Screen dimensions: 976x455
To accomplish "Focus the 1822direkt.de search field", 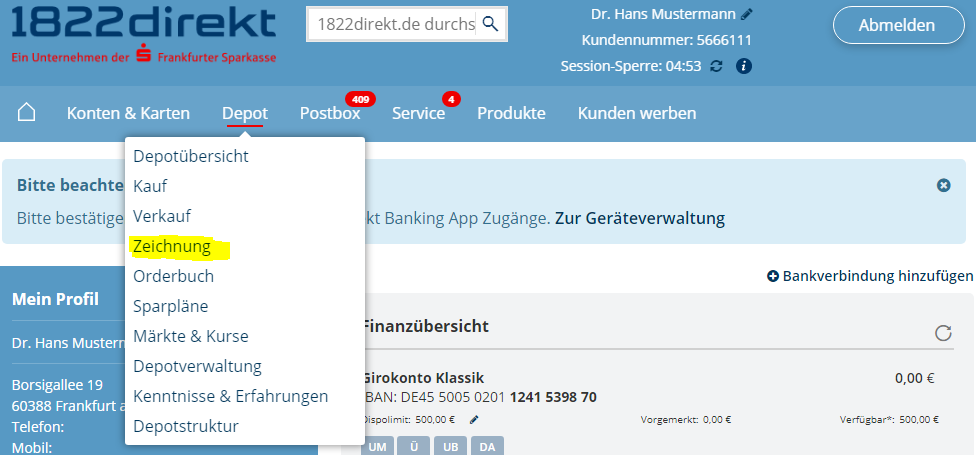I will click(395, 24).
